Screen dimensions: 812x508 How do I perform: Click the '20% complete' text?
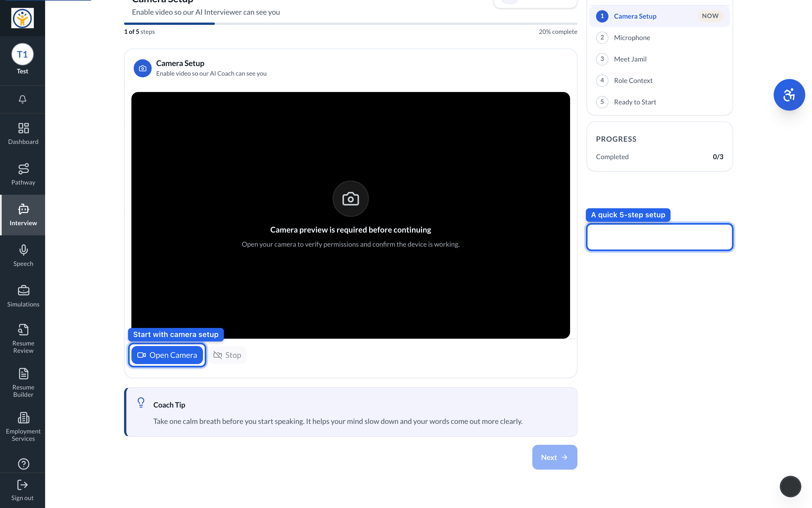[x=558, y=32]
